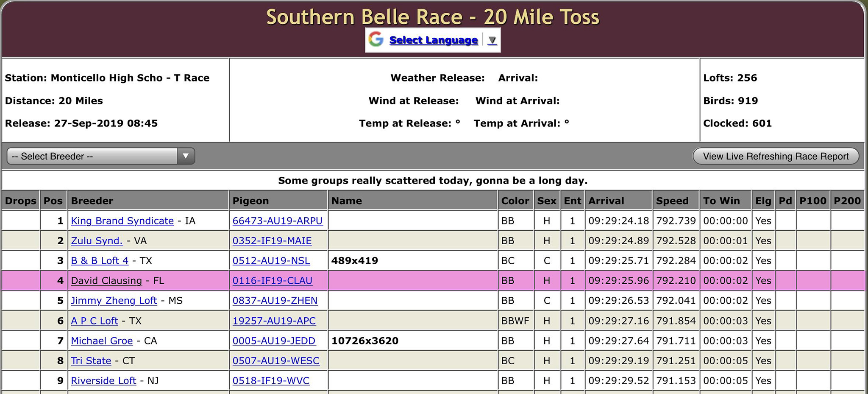The height and width of the screenshot is (394, 868).
Task: Click the Arrival column header
Action: (606, 201)
